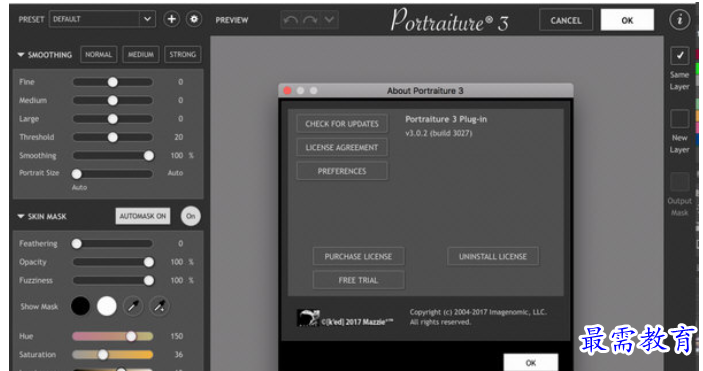The image size is (703, 371).
Task: Collapse the SKIN MASK section
Action: coord(21,216)
